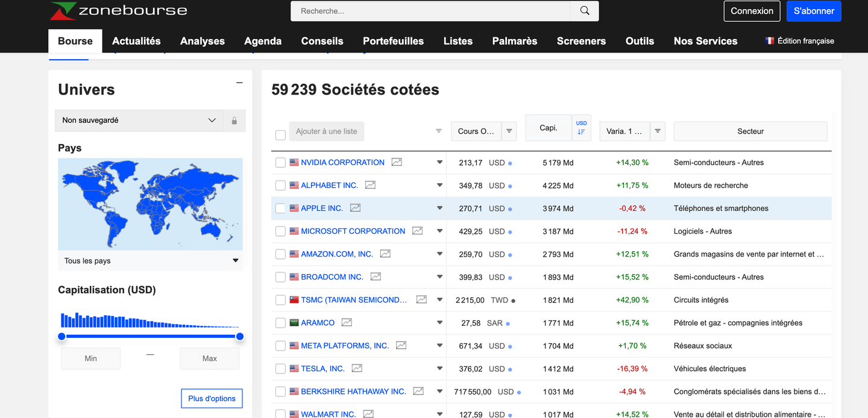Click the right capitalisation slider handle

tap(240, 336)
